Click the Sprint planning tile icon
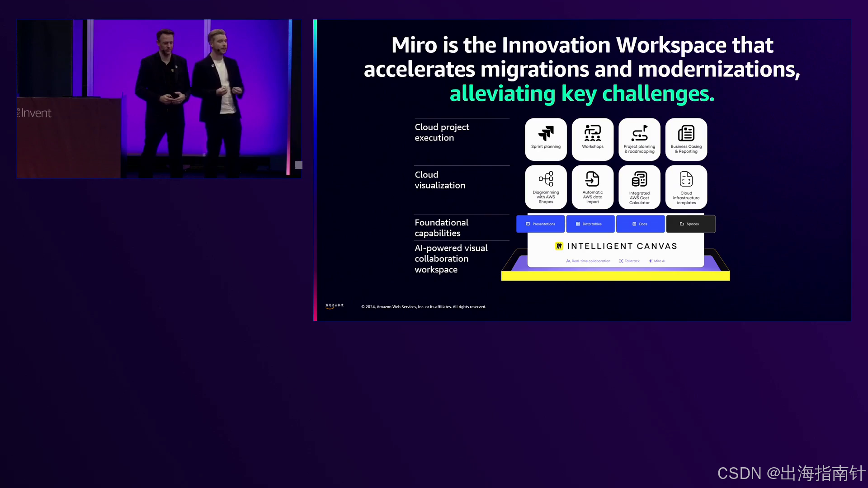This screenshot has width=868, height=488. [x=546, y=133]
